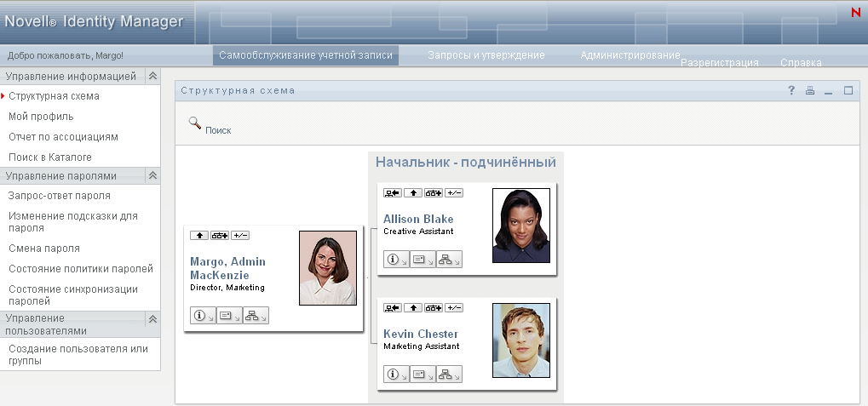
Task: Open Создание пользователя или группы
Action: tap(78, 355)
